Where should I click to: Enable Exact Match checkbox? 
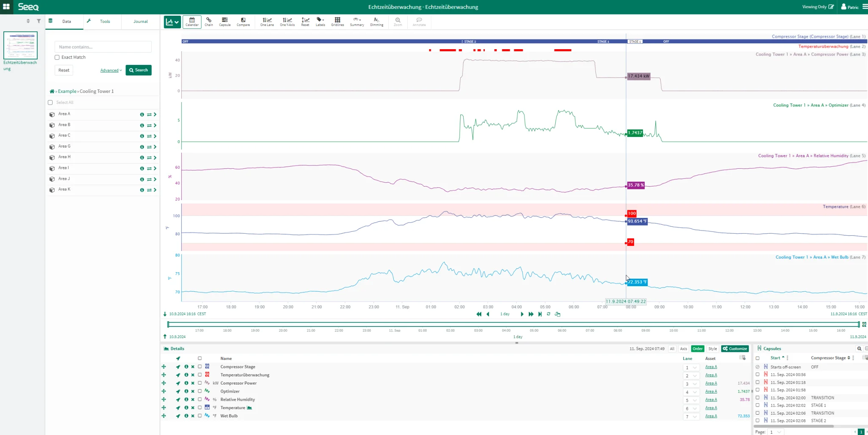tap(57, 57)
